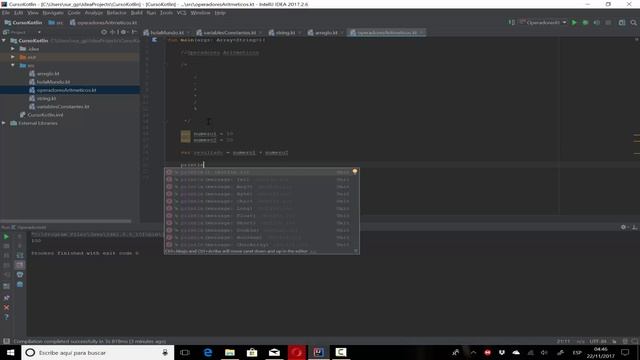The width and height of the screenshot is (640, 360).
Task: Select holaMundo.kt in project tree
Action: pos(53,82)
